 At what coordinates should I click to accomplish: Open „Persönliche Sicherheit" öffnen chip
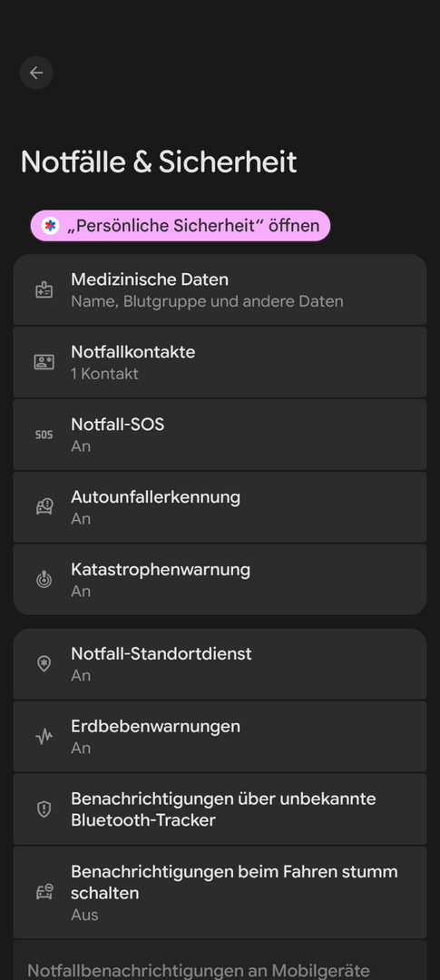coord(181,226)
